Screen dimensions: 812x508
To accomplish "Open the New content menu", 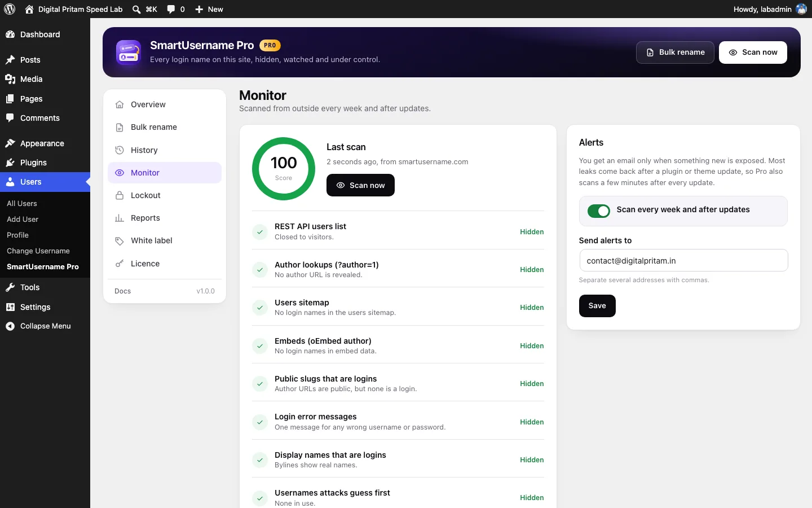I will click(x=209, y=9).
